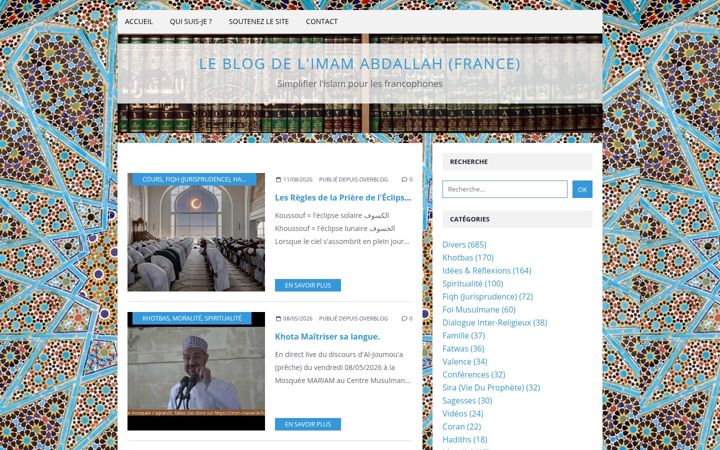Click excerpt line Koussouf = l'éclipse solaire
720x450 pixels.
pos(332,215)
